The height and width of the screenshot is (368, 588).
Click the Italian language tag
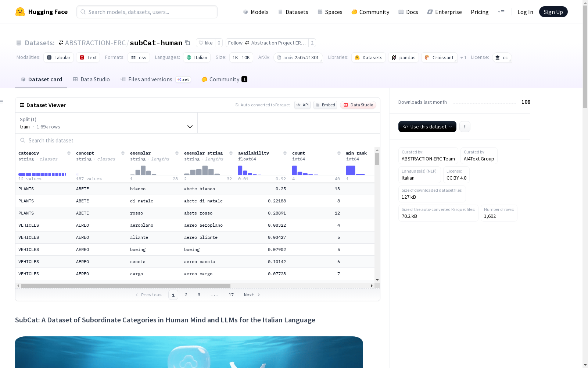[x=197, y=57]
